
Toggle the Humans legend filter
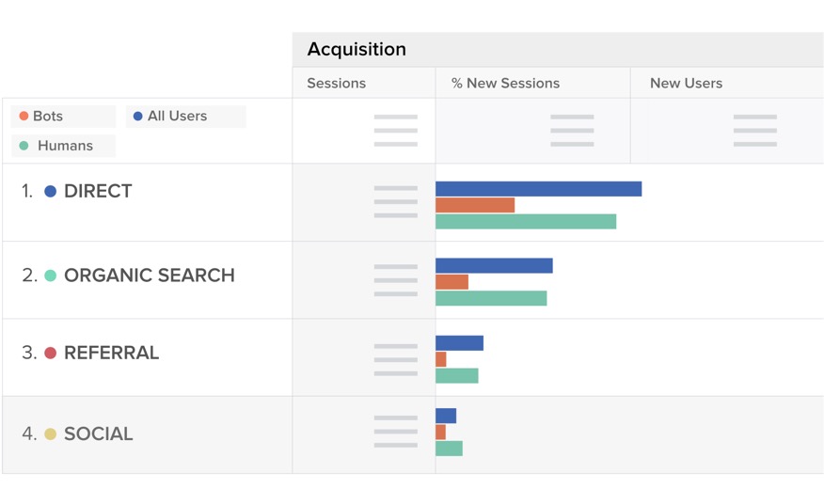point(62,146)
